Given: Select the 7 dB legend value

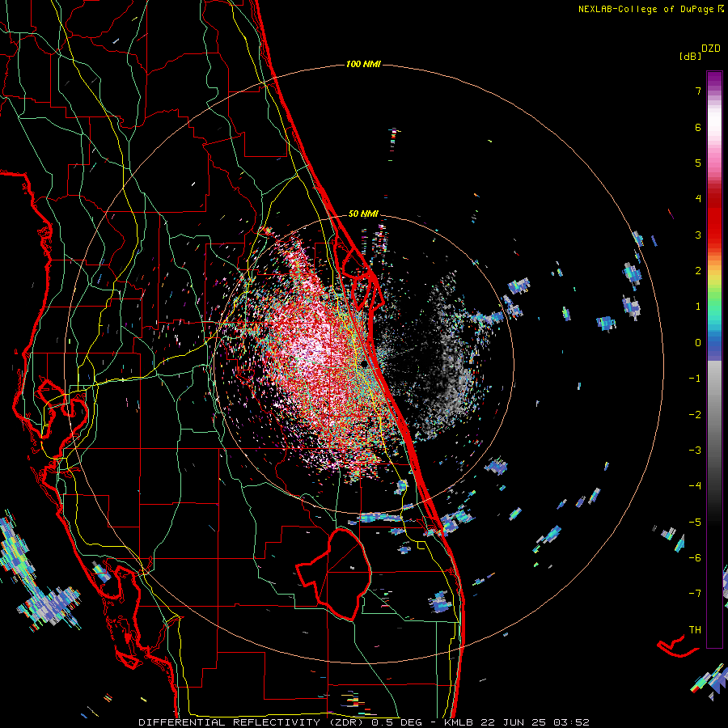Looking at the screenshot, I should [x=698, y=91].
